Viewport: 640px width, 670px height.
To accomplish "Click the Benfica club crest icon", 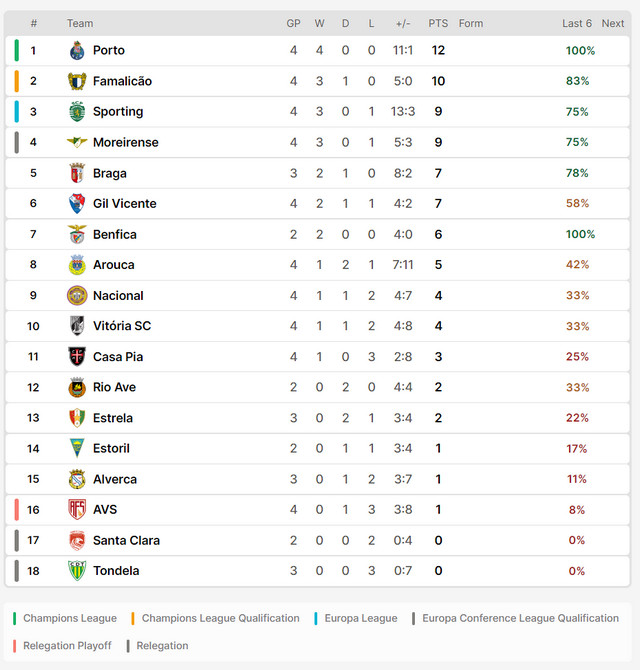I will pyautogui.click(x=77, y=234).
